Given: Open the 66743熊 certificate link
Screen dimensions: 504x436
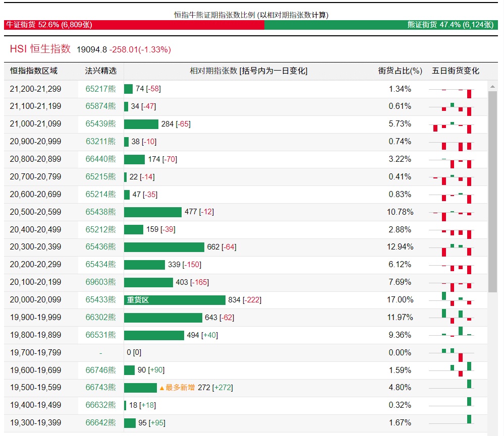Looking at the screenshot, I should pyautogui.click(x=100, y=388).
